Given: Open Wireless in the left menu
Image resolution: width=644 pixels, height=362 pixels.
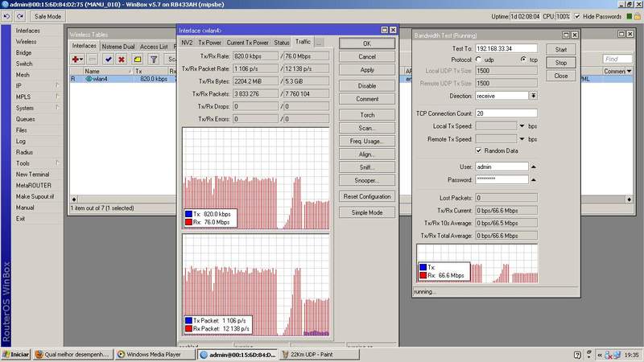Looking at the screenshot, I should point(26,41).
